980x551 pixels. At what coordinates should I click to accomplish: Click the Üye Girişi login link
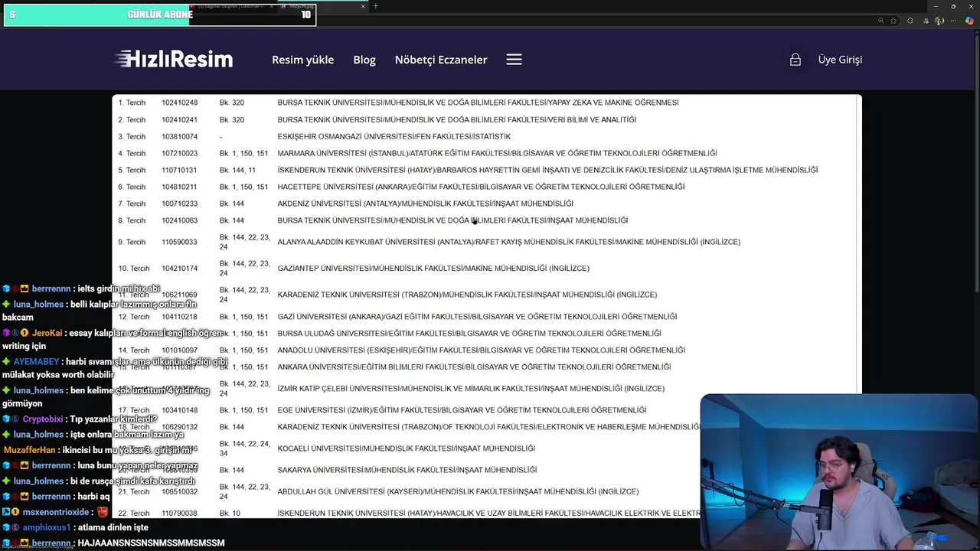click(840, 60)
